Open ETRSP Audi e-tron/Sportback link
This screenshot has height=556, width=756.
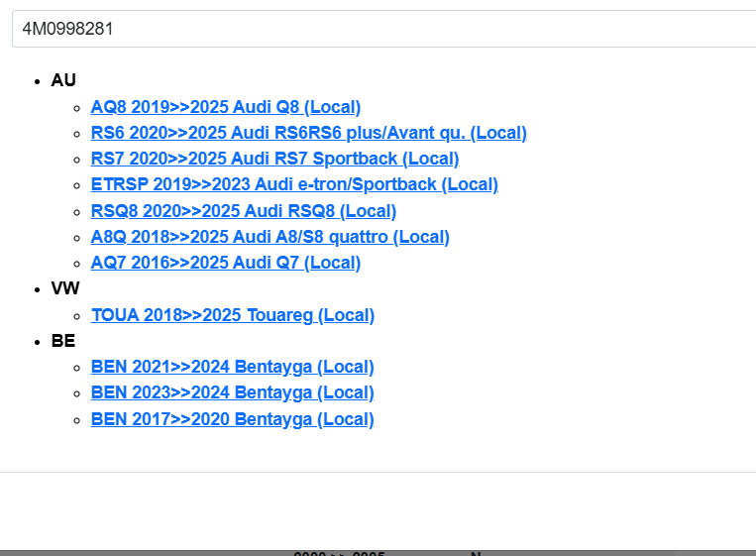[293, 184]
